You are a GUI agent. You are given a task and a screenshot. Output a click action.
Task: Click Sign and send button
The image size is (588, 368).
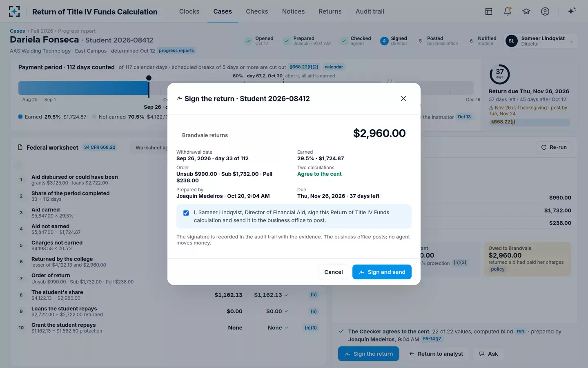[x=382, y=272]
